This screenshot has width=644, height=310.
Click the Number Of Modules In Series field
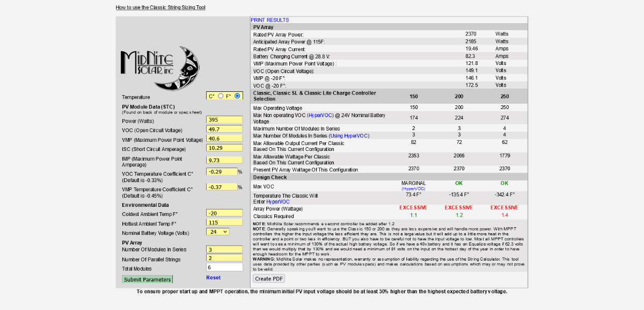pyautogui.click(x=225, y=249)
